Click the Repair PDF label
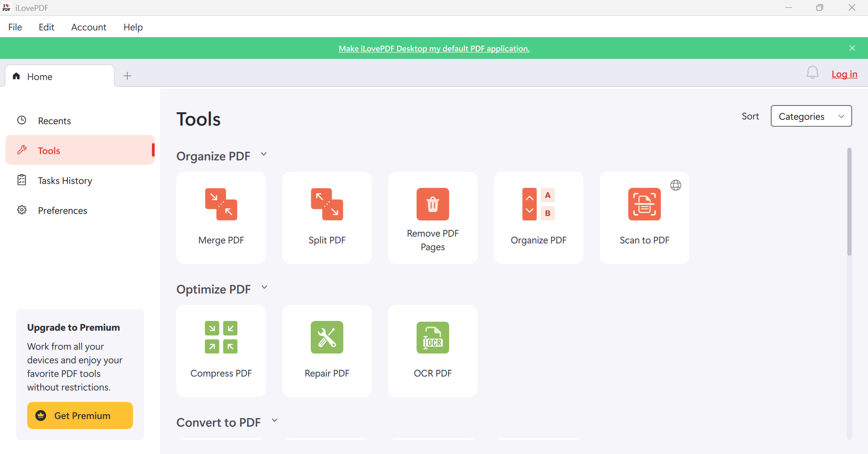 [327, 373]
